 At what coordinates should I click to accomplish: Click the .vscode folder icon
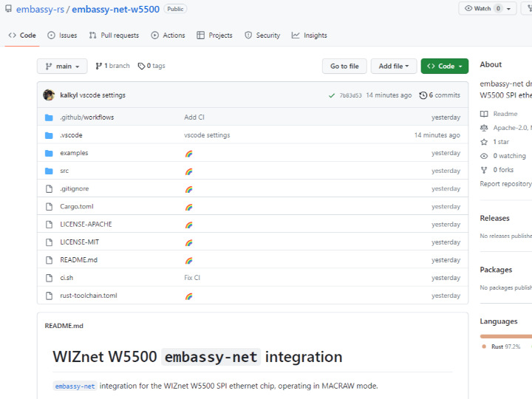(x=49, y=135)
